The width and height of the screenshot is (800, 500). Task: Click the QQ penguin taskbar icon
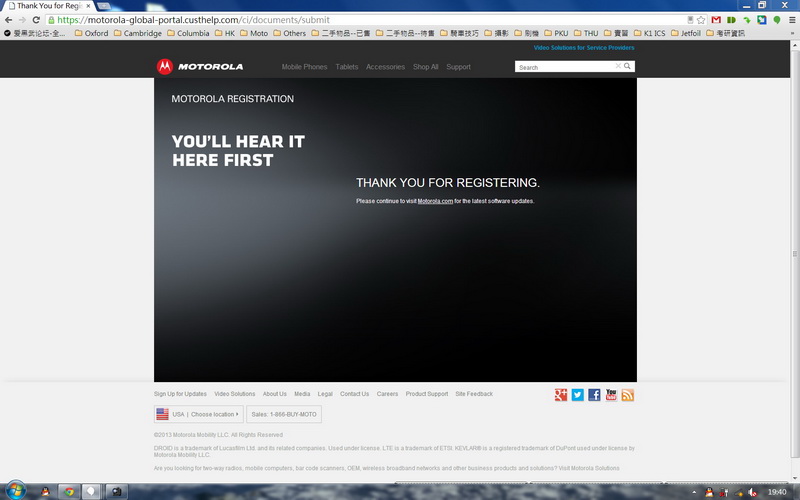tap(45, 492)
